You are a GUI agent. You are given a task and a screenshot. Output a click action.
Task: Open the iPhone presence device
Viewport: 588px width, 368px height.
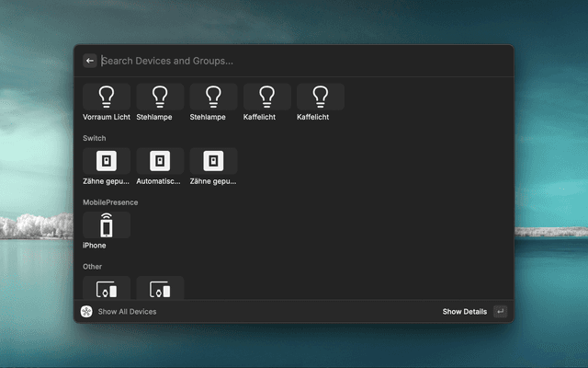coord(107,226)
